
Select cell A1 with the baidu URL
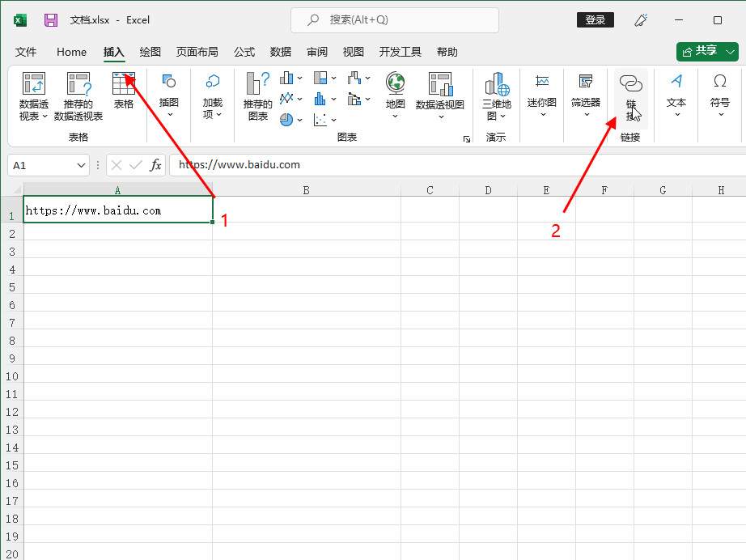118,210
